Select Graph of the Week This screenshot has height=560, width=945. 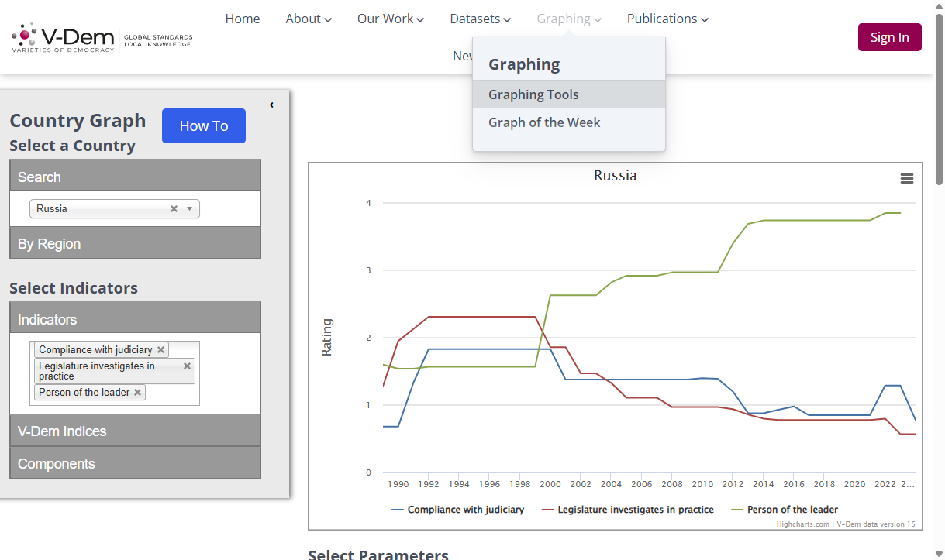(x=569, y=122)
